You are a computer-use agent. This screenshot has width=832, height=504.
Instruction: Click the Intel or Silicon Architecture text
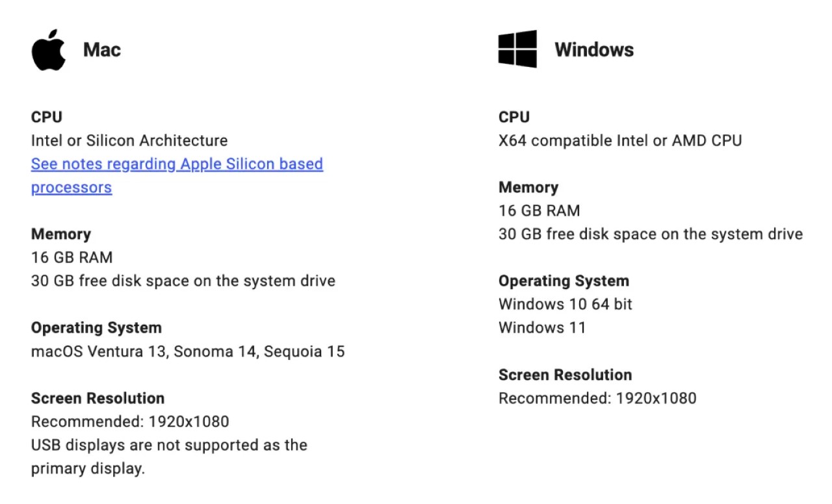click(x=129, y=140)
